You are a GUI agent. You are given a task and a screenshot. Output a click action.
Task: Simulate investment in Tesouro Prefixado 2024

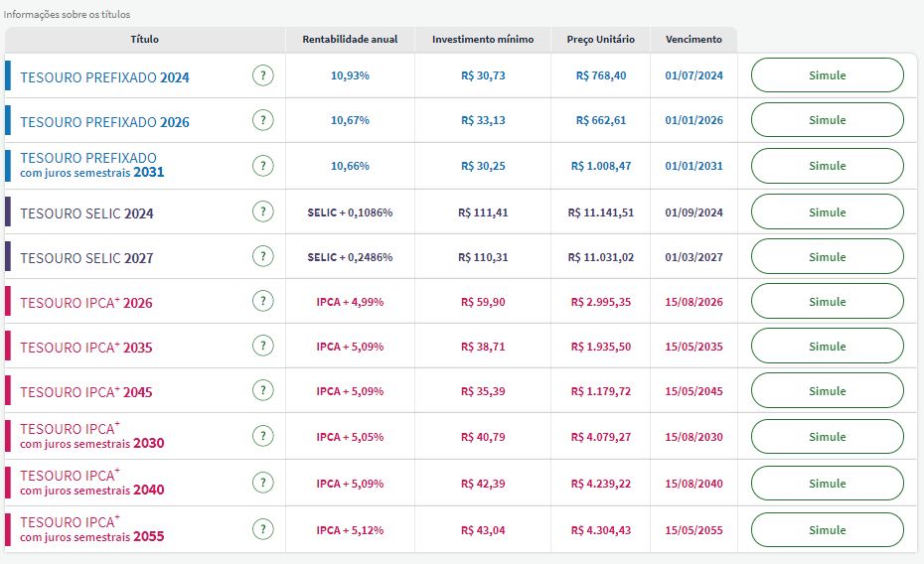coord(828,75)
